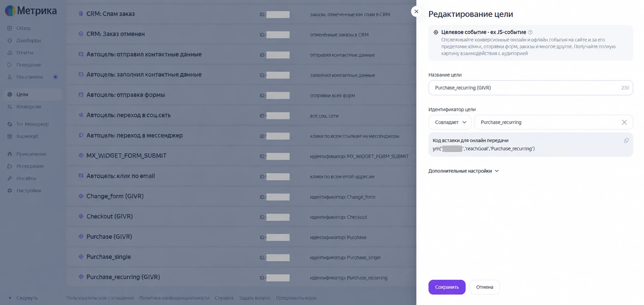Open the Дашборды section
This screenshot has height=305, width=644.
[28, 40]
